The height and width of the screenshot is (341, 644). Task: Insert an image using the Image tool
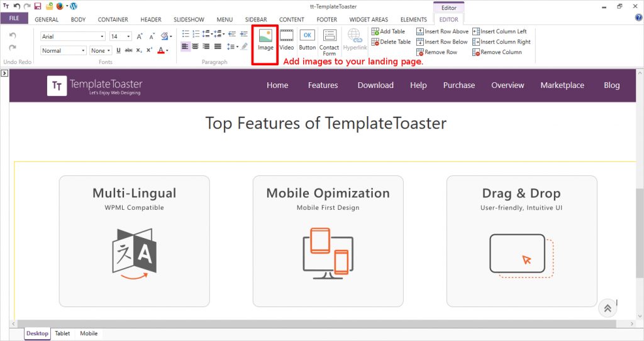(265, 40)
